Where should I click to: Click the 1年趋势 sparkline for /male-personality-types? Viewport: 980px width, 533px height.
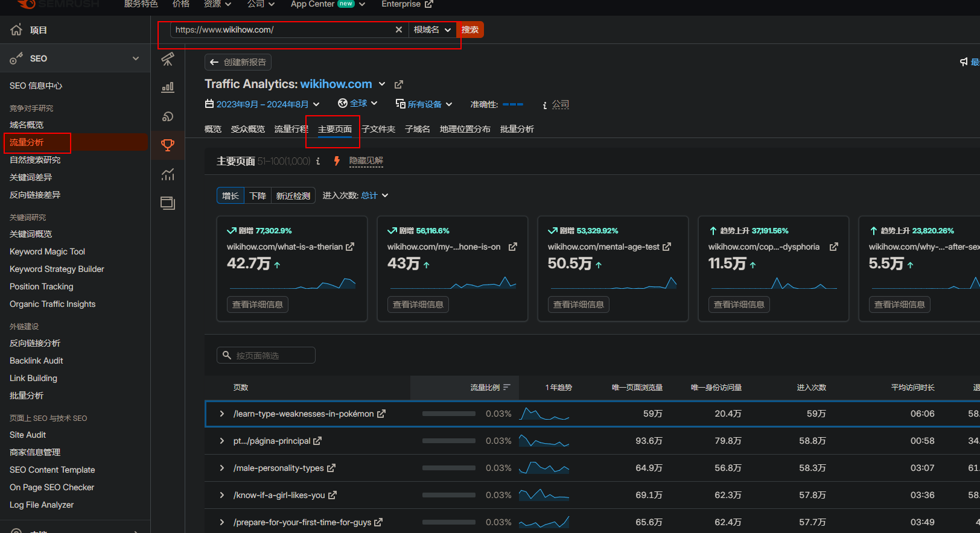tap(544, 468)
